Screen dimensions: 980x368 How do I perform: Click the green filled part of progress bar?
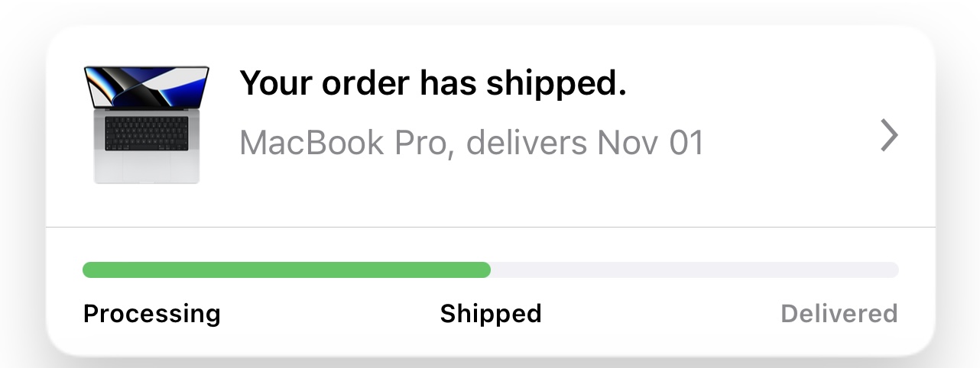point(286,270)
